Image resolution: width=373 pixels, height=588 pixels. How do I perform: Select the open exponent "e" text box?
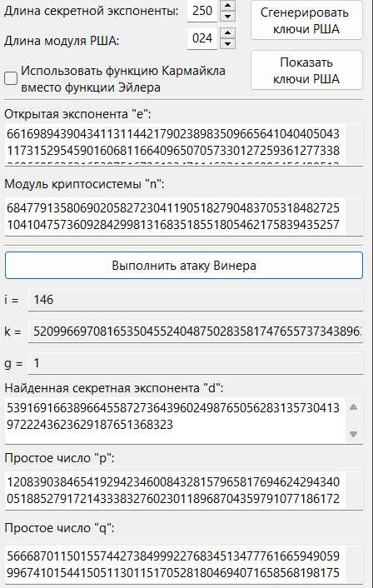tap(184, 144)
